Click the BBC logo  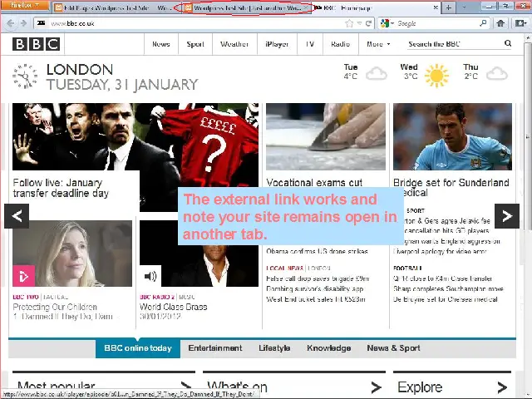tap(36, 44)
